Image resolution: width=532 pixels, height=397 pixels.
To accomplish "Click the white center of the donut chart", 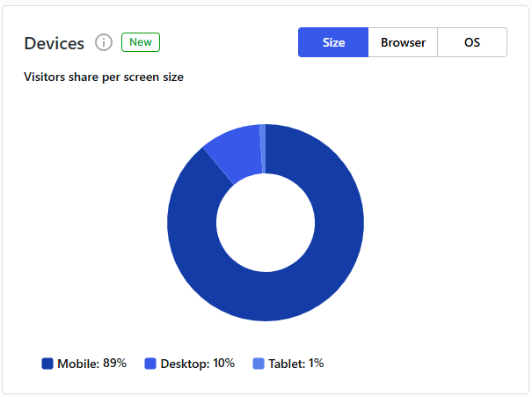I will [x=266, y=222].
